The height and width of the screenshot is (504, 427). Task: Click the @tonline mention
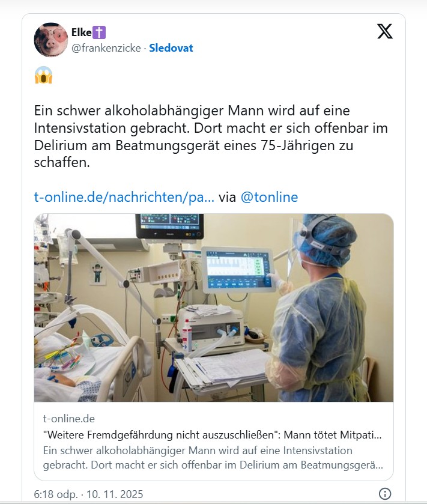(x=269, y=197)
